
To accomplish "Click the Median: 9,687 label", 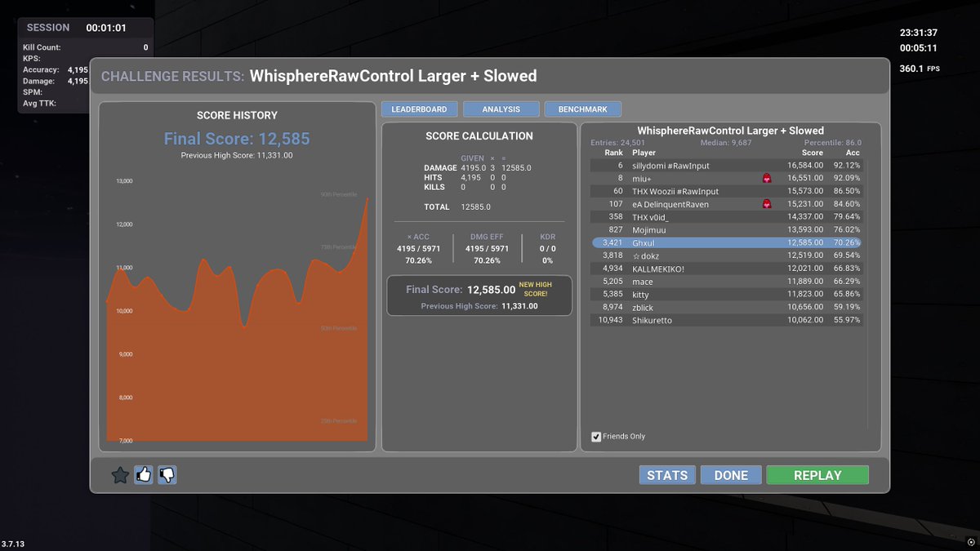I will point(726,143).
